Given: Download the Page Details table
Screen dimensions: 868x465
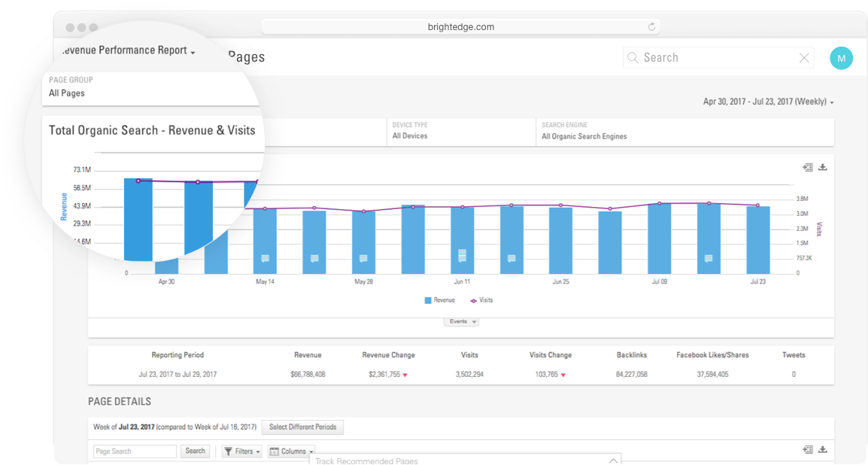Looking at the screenshot, I should 823,449.
